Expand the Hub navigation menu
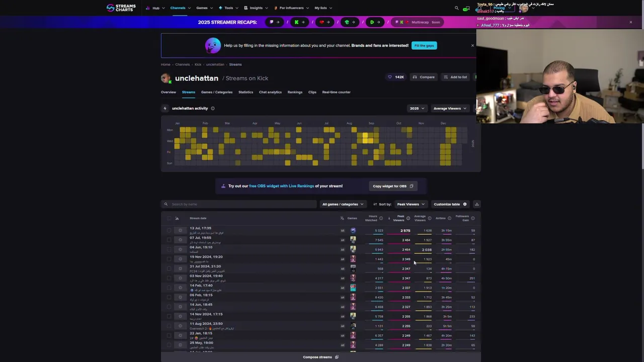Viewport: 644px width, 362px height. tap(155, 8)
